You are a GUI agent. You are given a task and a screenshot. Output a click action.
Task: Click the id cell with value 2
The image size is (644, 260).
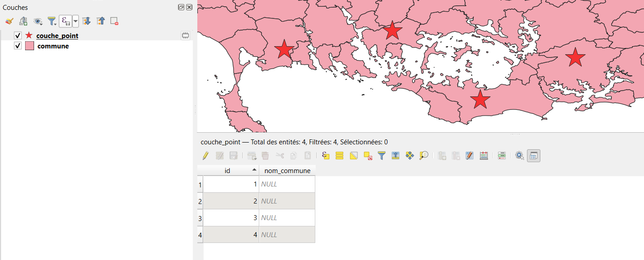(x=231, y=201)
